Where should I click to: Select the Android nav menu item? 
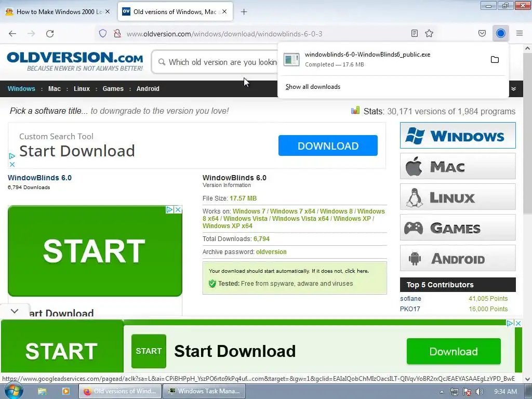pyautogui.click(x=148, y=89)
